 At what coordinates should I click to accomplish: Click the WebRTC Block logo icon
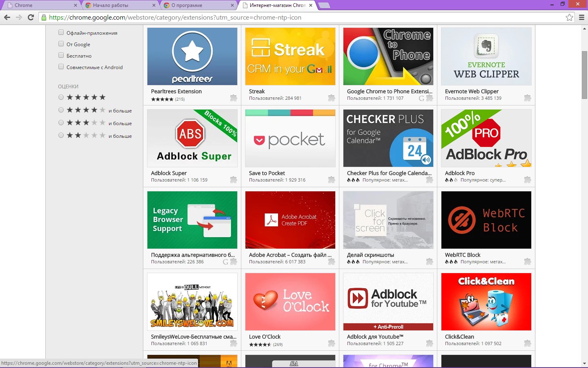[x=462, y=220]
